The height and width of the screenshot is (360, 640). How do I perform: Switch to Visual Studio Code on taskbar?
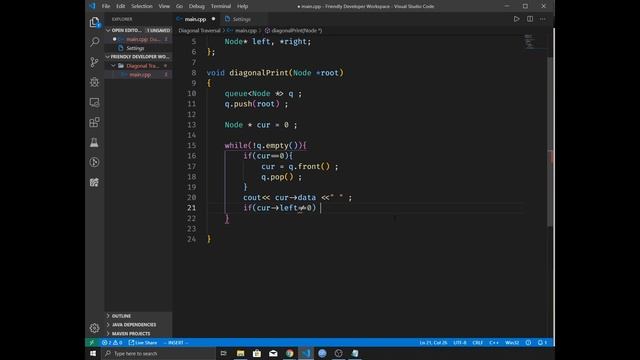(306, 353)
